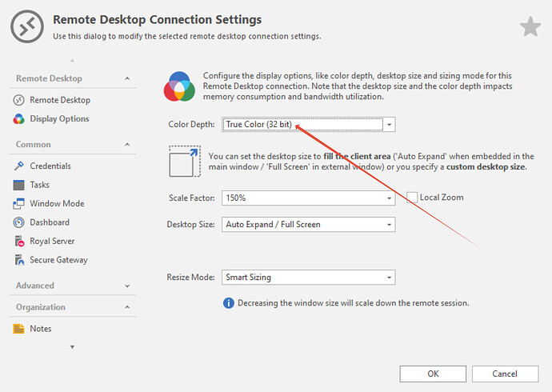552x392 pixels.
Task: Select the Display Options colored icon
Action: tap(19, 119)
